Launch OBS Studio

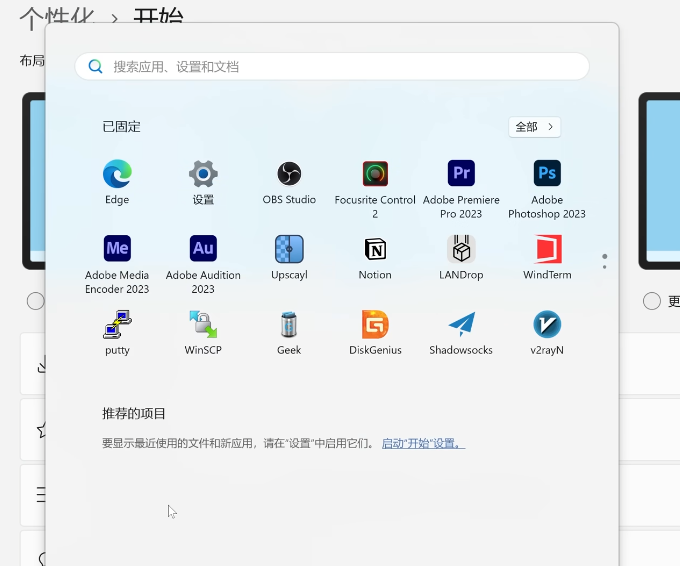pos(289,174)
